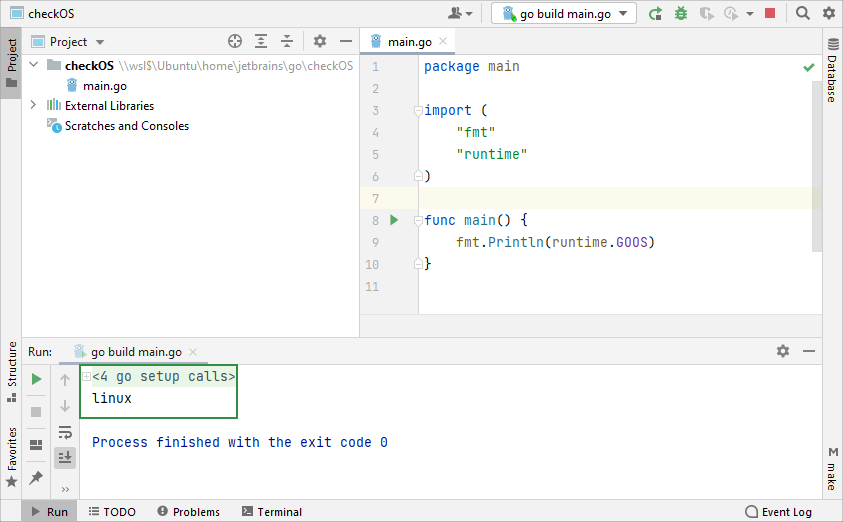Close the main.go editor tab
This screenshot has height=522, width=843.
pos(443,41)
